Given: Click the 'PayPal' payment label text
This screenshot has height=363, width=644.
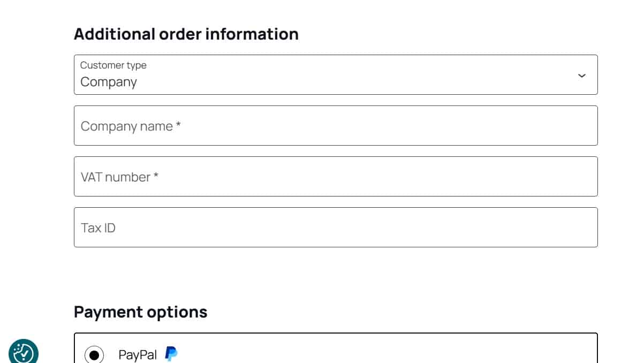Looking at the screenshot, I should coord(138,355).
